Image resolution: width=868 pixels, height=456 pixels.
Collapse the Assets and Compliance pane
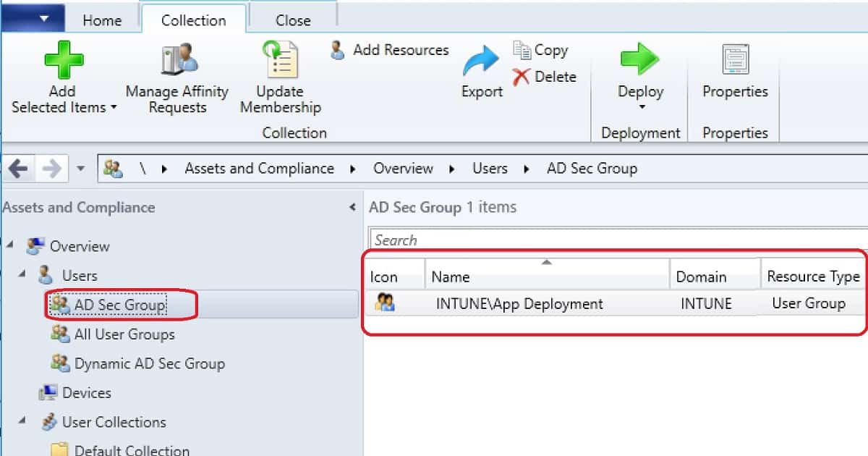(x=352, y=206)
